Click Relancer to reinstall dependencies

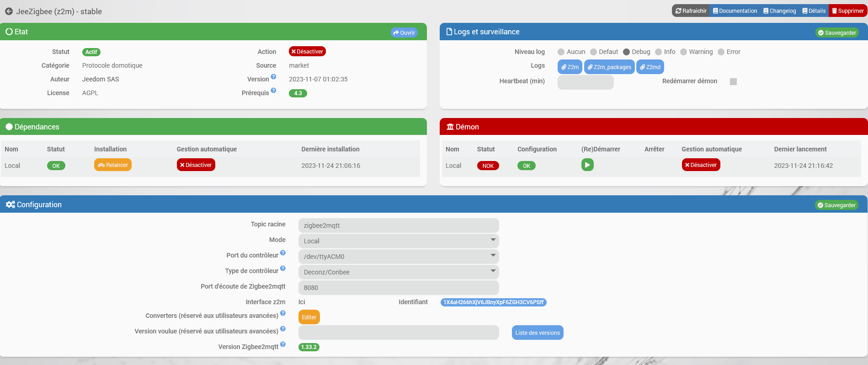[113, 165]
